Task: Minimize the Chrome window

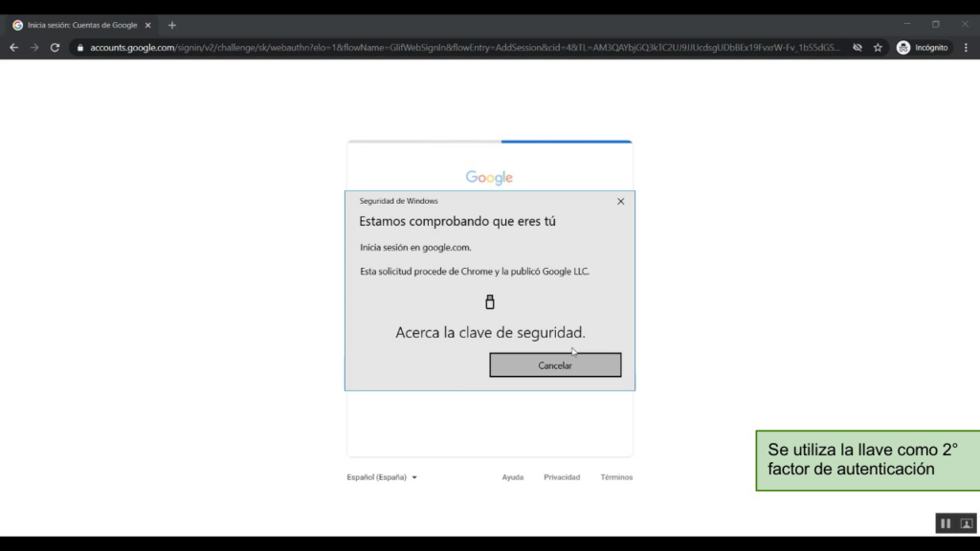Action: (907, 24)
